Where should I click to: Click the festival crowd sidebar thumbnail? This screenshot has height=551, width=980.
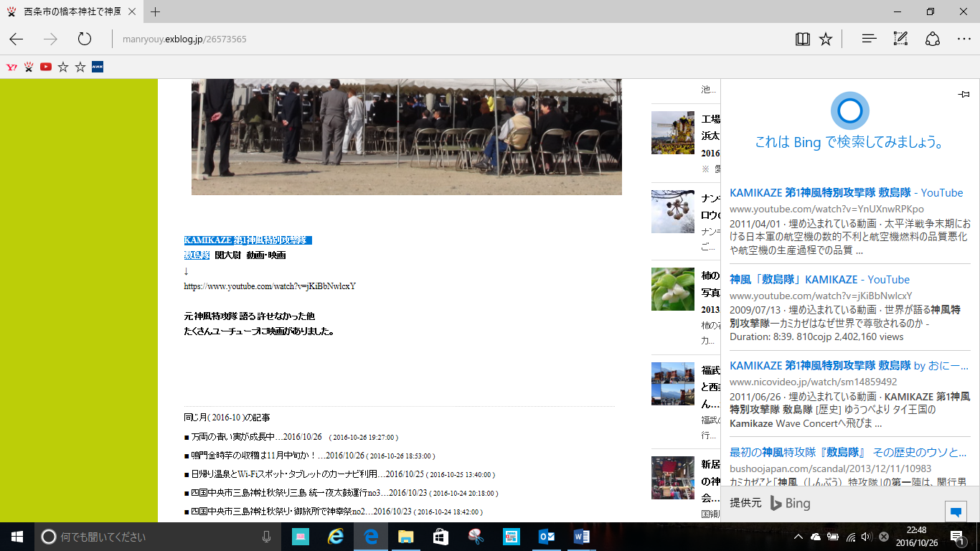point(673,478)
